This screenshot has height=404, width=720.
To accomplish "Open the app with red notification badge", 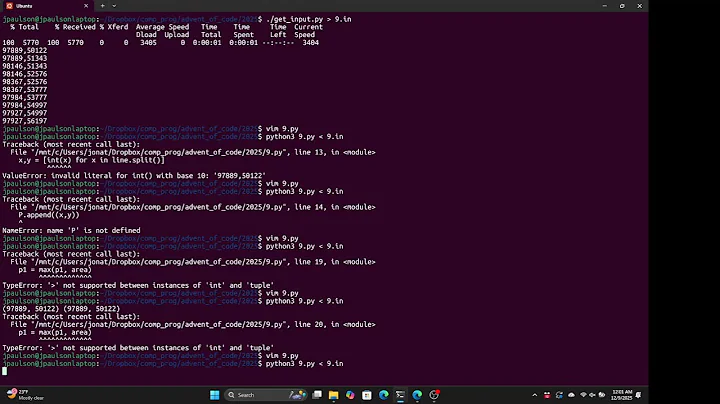I will [434, 395].
